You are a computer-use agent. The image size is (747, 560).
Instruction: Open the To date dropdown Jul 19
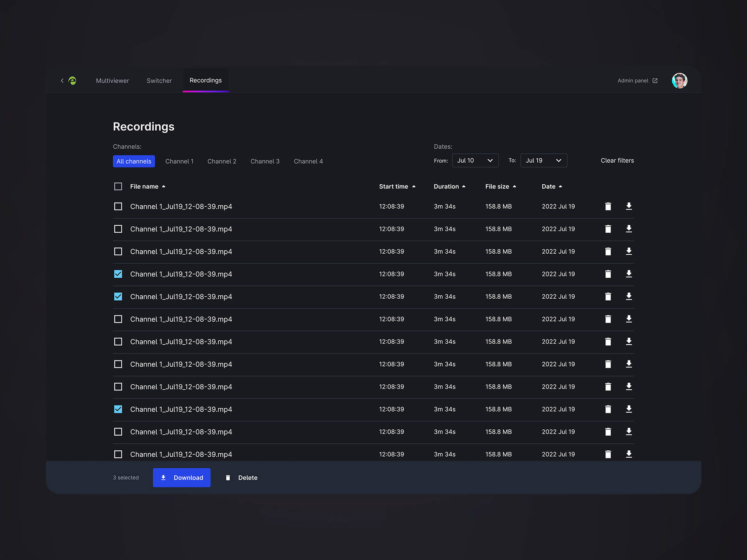[x=544, y=160]
